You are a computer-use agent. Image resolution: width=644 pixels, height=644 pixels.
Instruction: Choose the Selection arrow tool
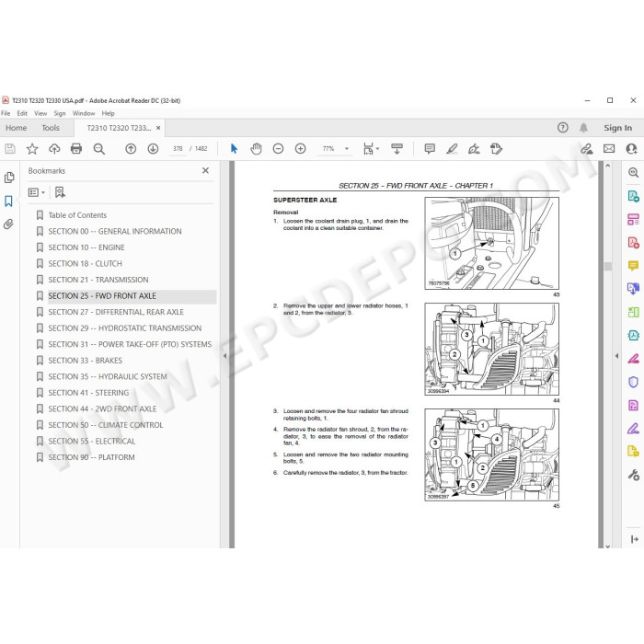[x=234, y=149]
